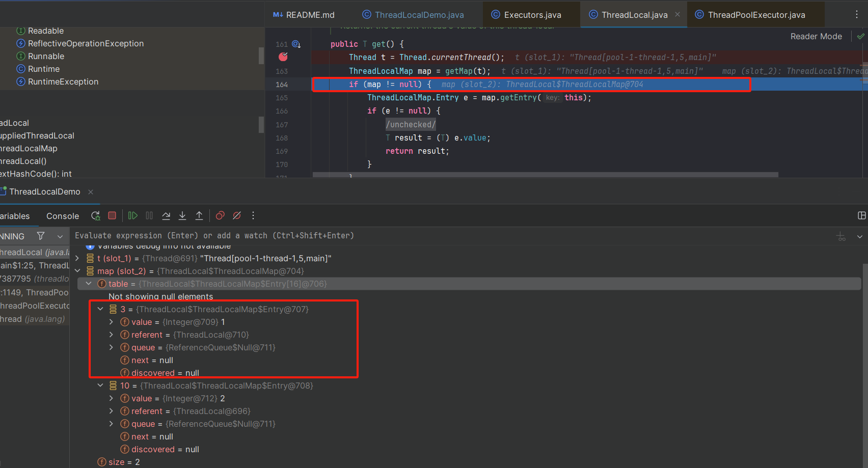This screenshot has height=468, width=868.
Task: Open the debugger layout settings icon
Action: tap(862, 215)
